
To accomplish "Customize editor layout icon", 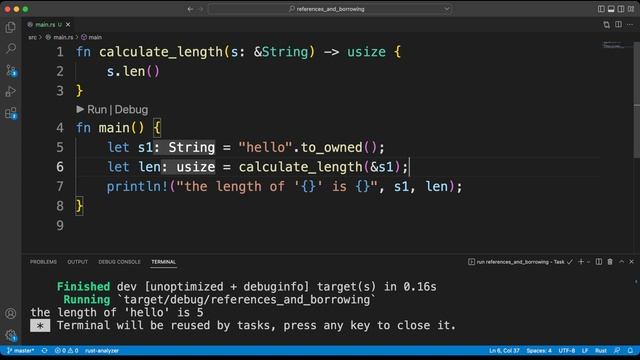I will (631, 9).
